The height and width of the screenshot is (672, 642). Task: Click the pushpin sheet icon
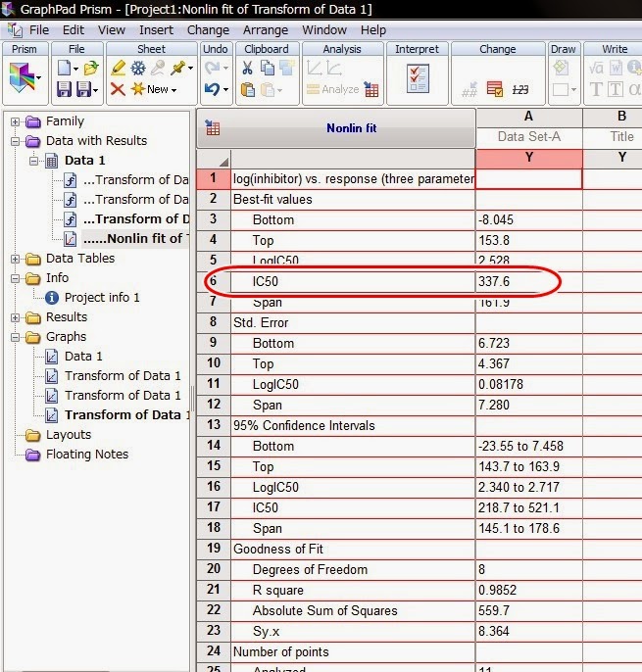tap(178, 68)
